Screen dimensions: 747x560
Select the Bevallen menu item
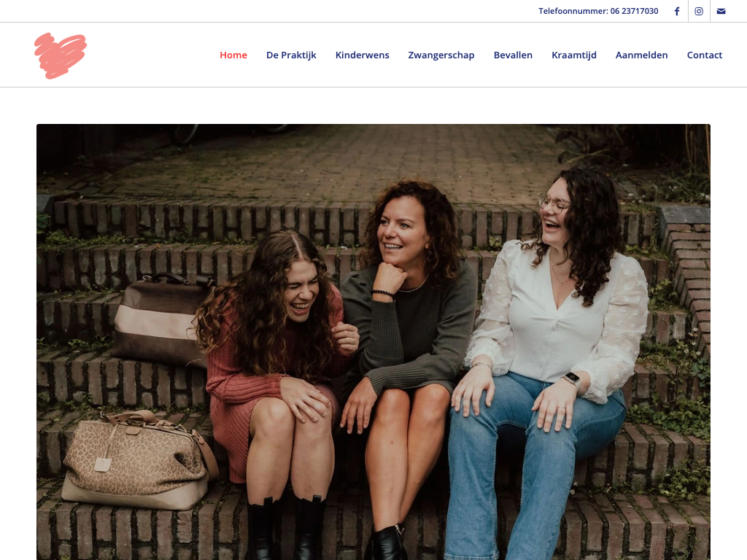point(513,55)
